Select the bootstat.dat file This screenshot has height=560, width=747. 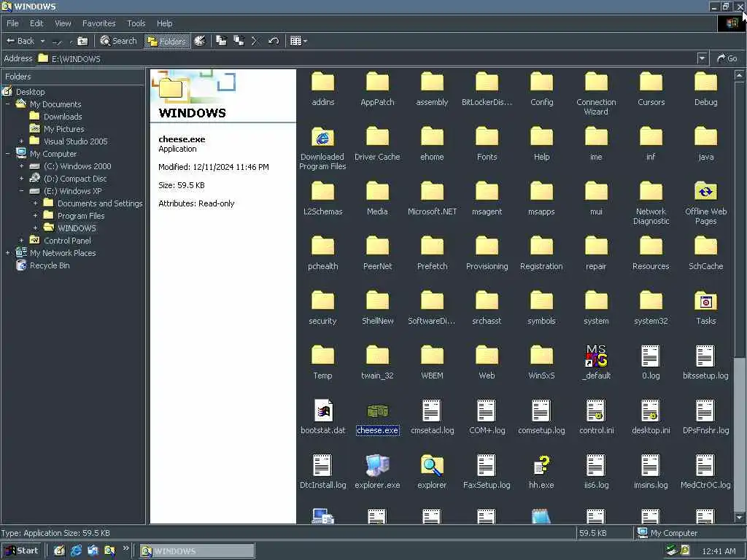coord(322,416)
